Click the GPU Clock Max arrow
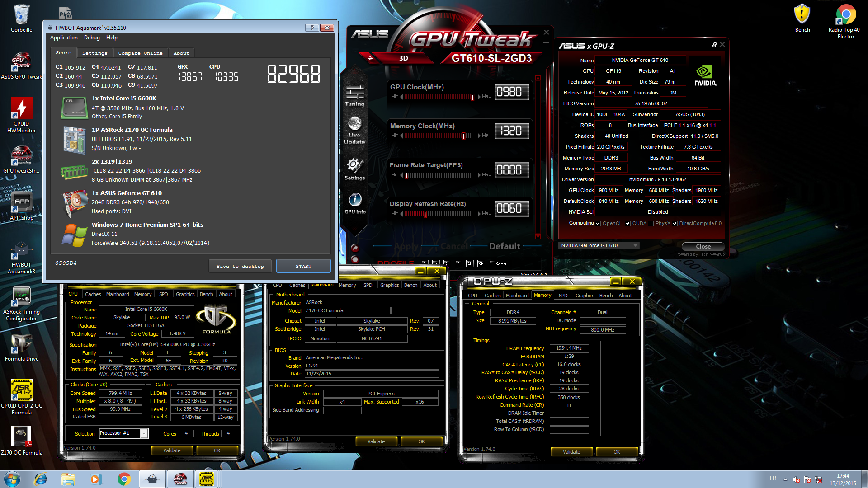 [x=479, y=97]
